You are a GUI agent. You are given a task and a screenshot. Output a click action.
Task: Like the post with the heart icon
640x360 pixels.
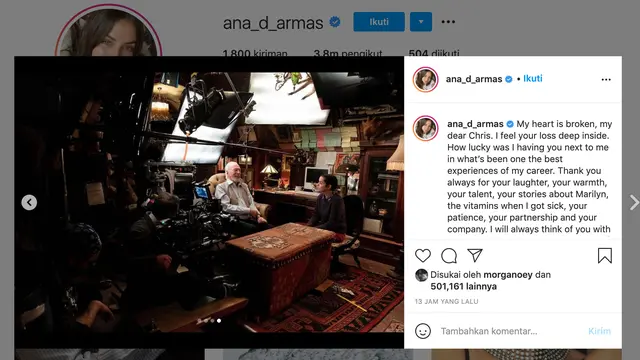423,256
